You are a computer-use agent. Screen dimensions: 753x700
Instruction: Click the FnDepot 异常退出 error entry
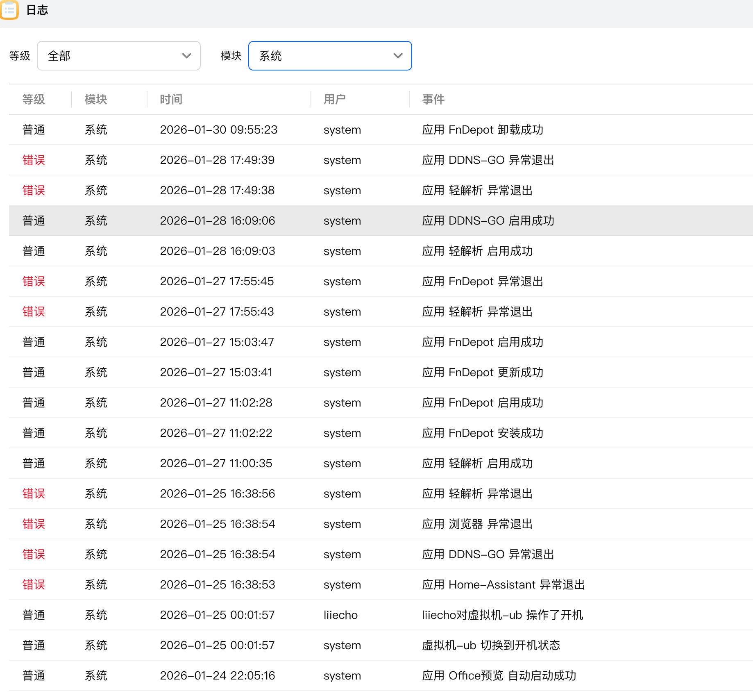tap(482, 282)
